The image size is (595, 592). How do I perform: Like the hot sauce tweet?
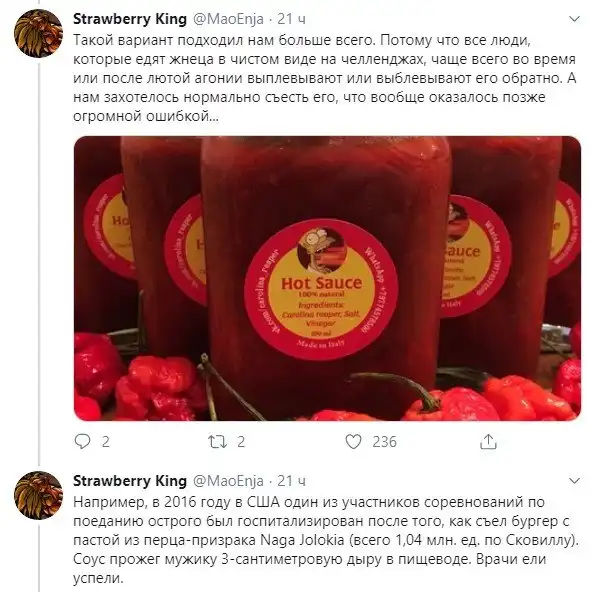pos(353,441)
